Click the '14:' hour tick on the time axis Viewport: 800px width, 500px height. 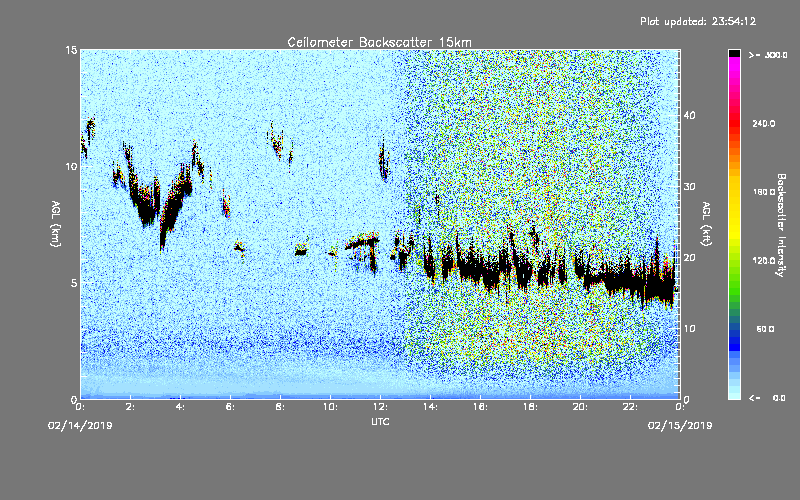pyautogui.click(x=431, y=407)
